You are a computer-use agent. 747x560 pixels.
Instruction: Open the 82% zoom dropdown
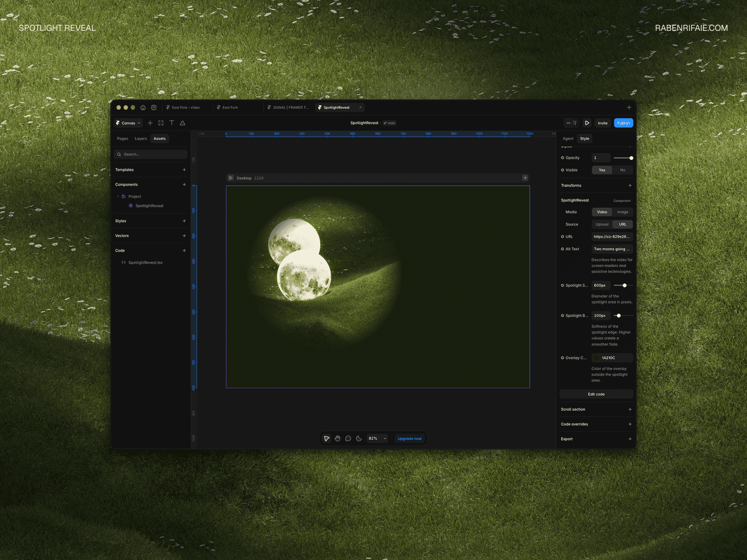click(377, 439)
